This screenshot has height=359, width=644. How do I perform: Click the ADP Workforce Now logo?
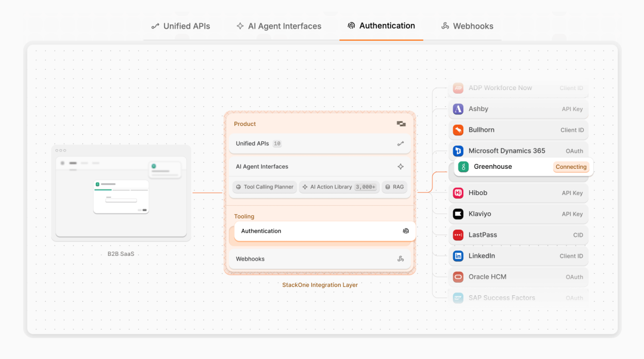point(458,88)
